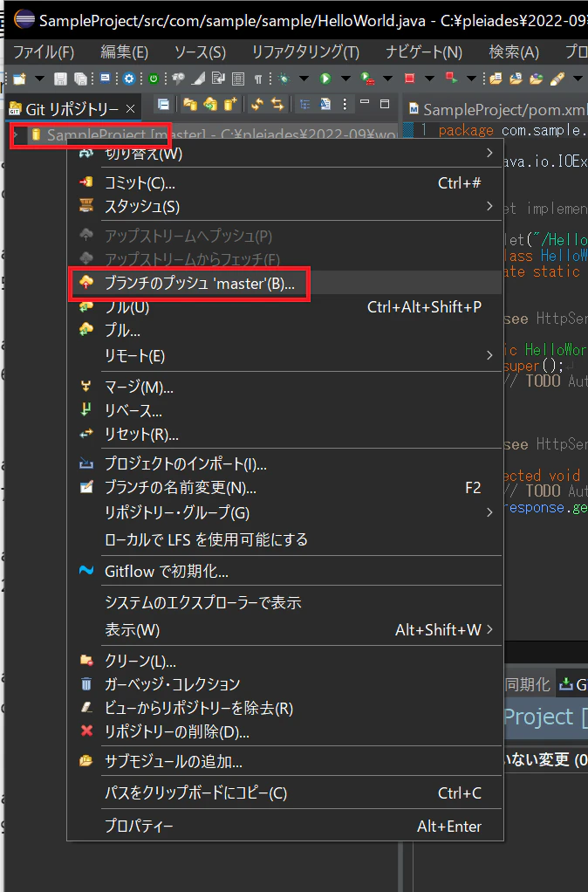Expand the スタッシュ(S) submenu arrow
This screenshot has width=588, height=892.
[489, 206]
